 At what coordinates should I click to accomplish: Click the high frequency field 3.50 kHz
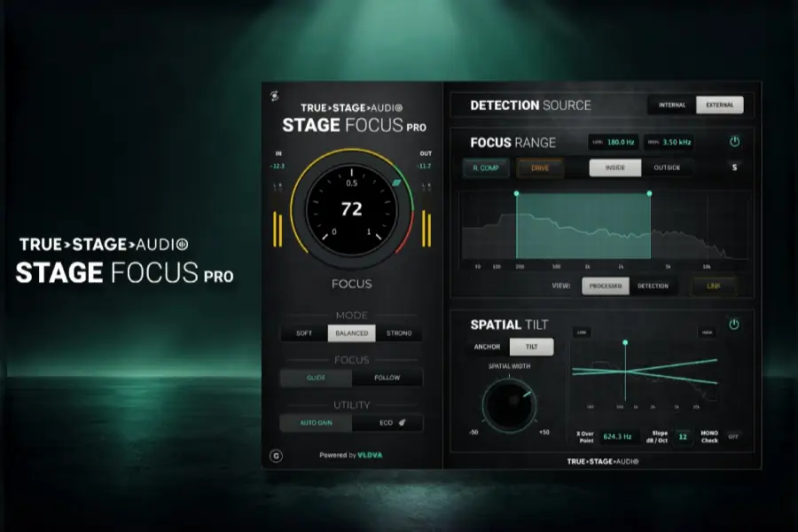point(669,142)
